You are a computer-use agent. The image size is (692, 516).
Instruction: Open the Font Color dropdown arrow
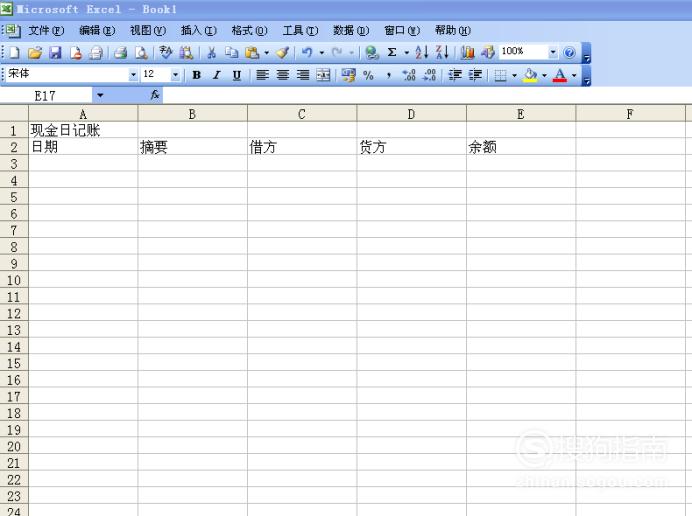[x=574, y=75]
